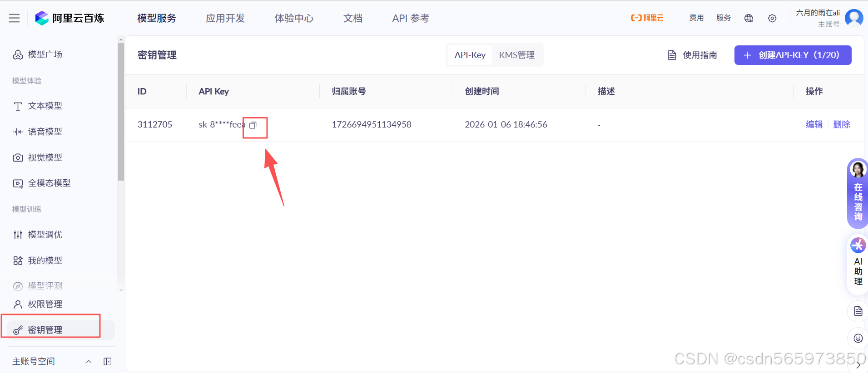Click the username 六月的雨在ali
This screenshot has height=373, width=868.
tap(818, 13)
